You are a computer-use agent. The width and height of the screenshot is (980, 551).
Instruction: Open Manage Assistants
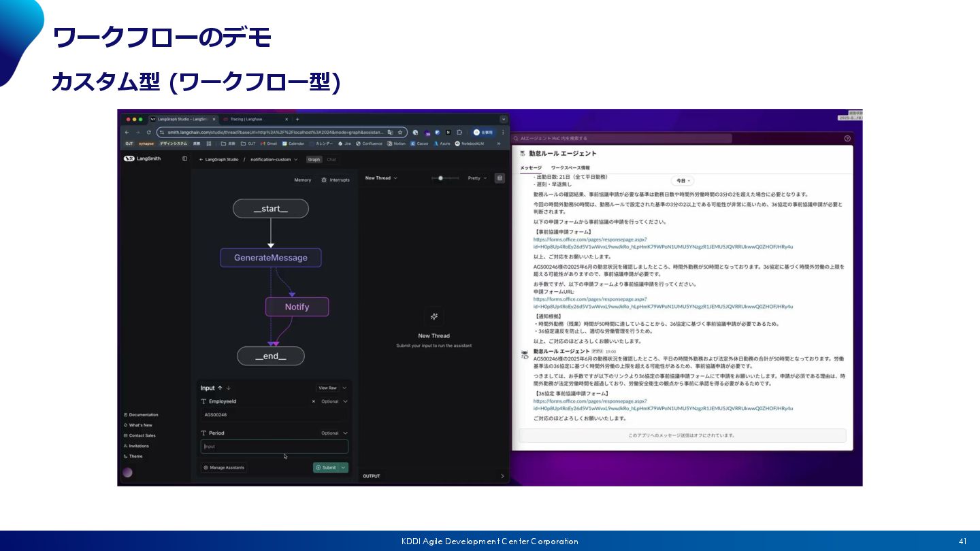click(x=223, y=467)
